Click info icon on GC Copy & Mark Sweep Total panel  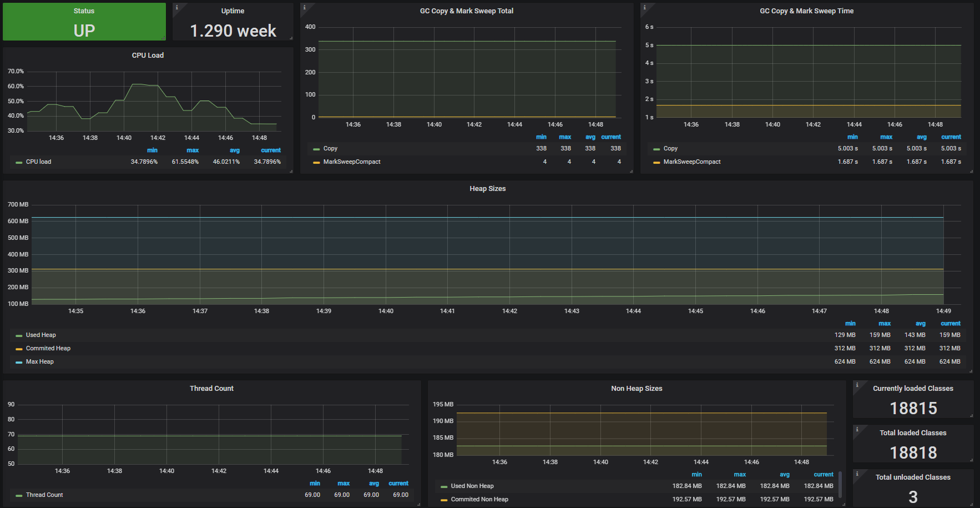tap(304, 7)
